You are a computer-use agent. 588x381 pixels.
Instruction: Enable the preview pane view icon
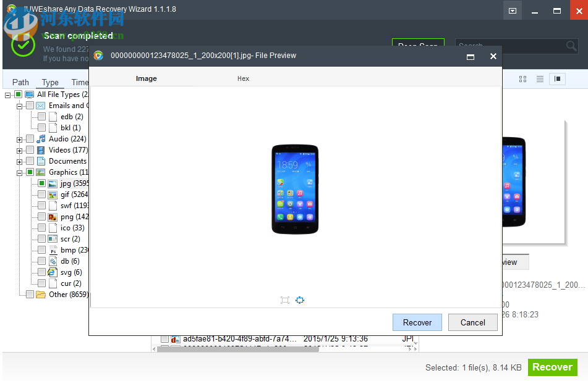click(557, 79)
